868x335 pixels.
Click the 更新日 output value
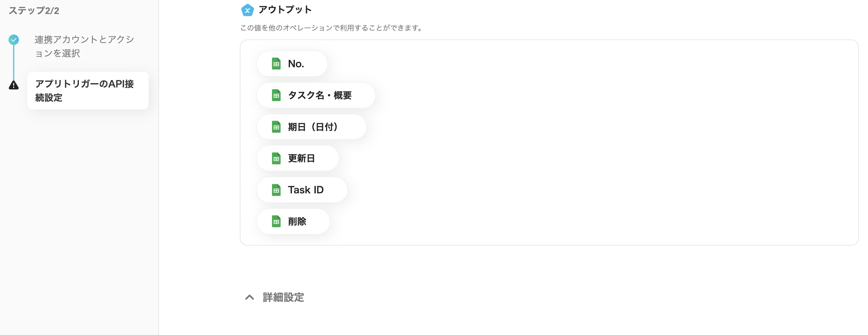(301, 158)
